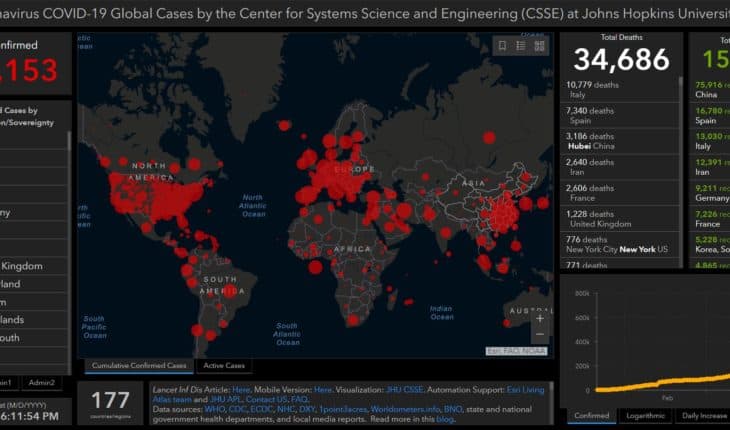
Task: Switch to Active Cases map tab
Action: (224, 366)
